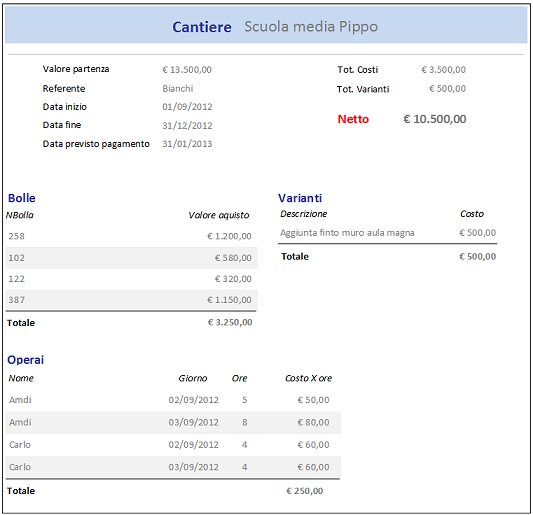Select Bolle row number 258
This screenshot has width=533, height=515.
[132, 236]
